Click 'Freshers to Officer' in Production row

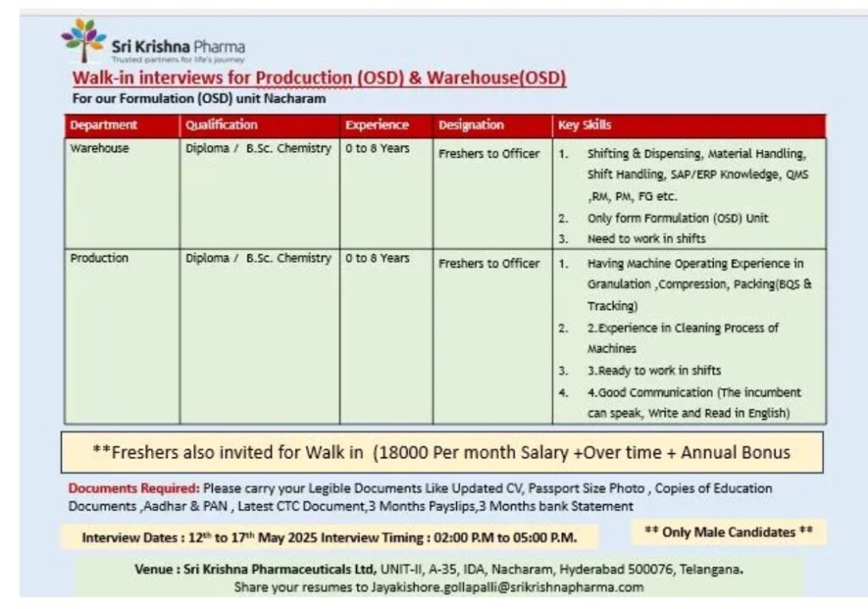pyautogui.click(x=489, y=264)
